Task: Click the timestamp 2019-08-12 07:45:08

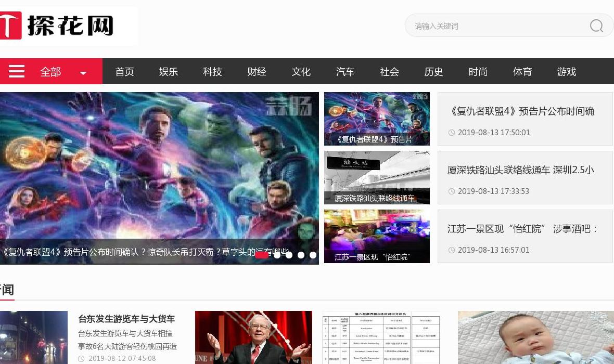Action: point(122,358)
